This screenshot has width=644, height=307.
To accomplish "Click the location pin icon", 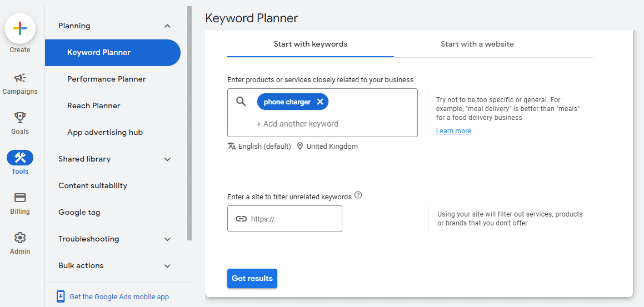I will coord(300,146).
